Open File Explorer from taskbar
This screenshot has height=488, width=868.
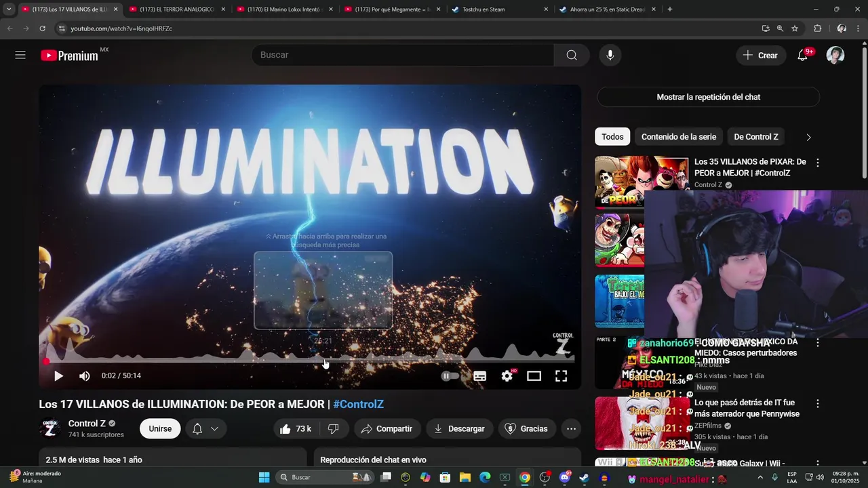465,477
